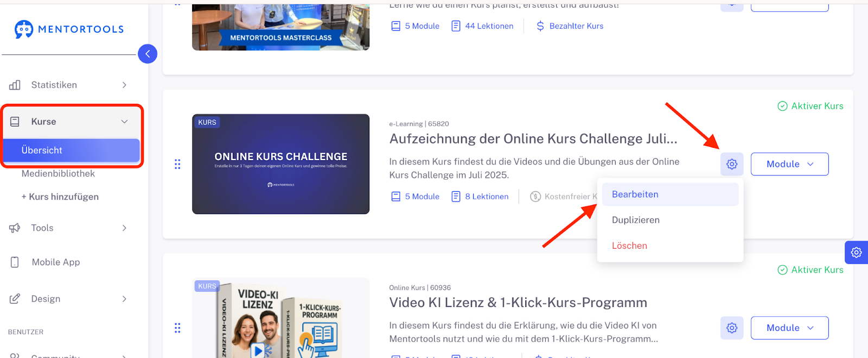Open Module dropdown for Online Kurs Challenge
Screen dimensions: 868x358
789,164
